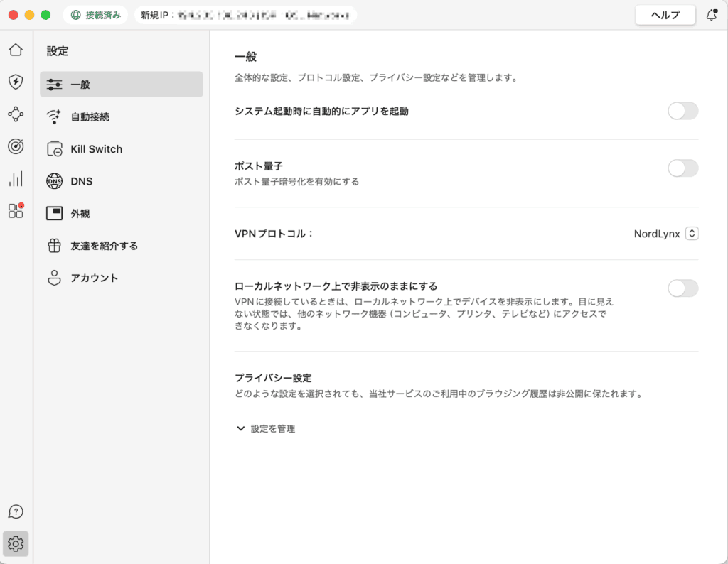Open the statistics bar chart icon
Screen dimensions: 728x564
[16, 178]
